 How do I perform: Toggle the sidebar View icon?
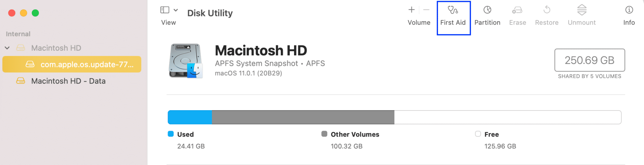(165, 10)
